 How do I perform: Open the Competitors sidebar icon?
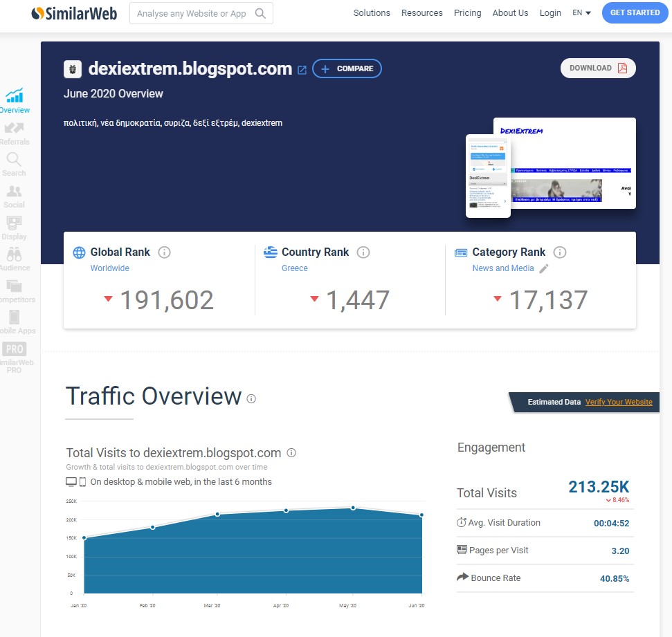[x=14, y=286]
